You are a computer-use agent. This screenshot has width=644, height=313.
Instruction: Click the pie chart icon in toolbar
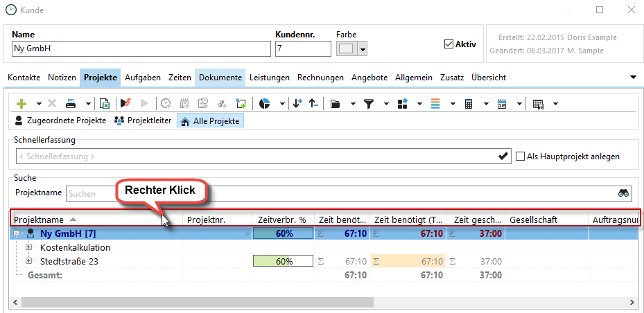pyautogui.click(x=265, y=104)
